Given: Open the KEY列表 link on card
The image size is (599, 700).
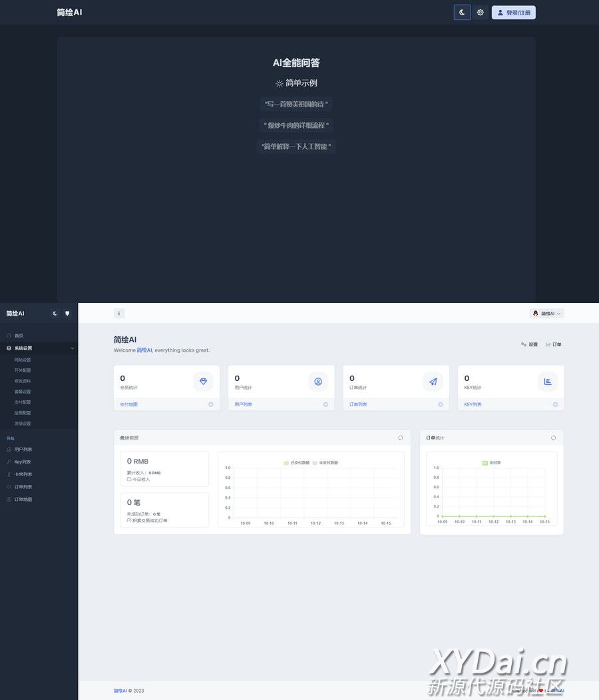Looking at the screenshot, I should pyautogui.click(x=473, y=404).
